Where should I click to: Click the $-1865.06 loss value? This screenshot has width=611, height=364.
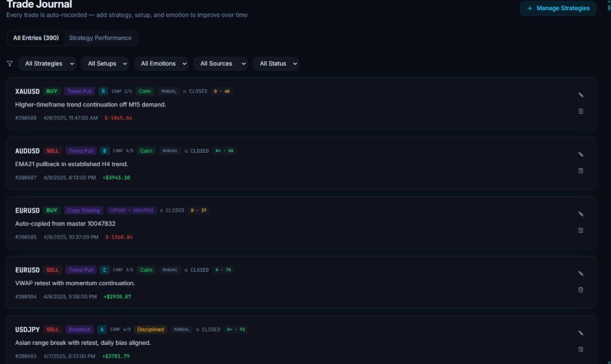[118, 118]
